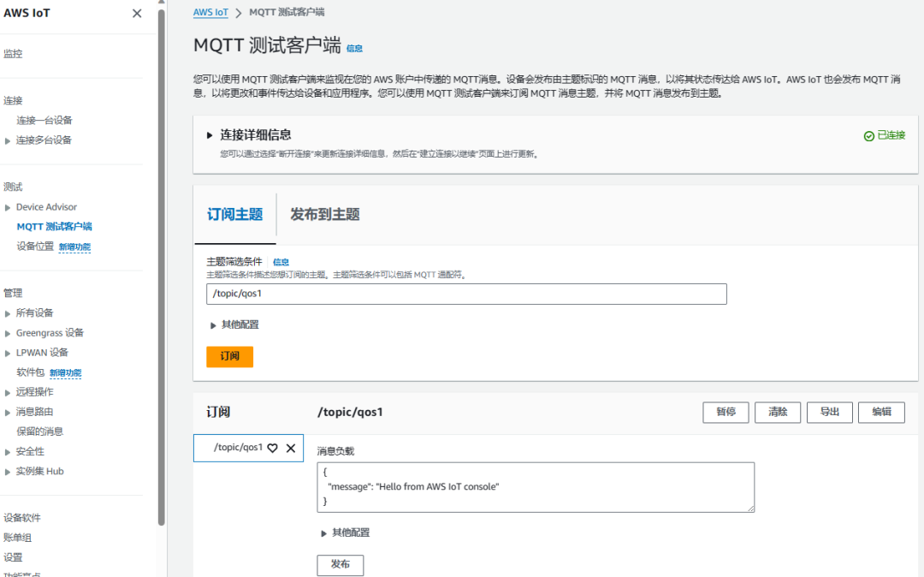
Task: Expand Device Advisor tree item
Action: [x=8, y=207]
